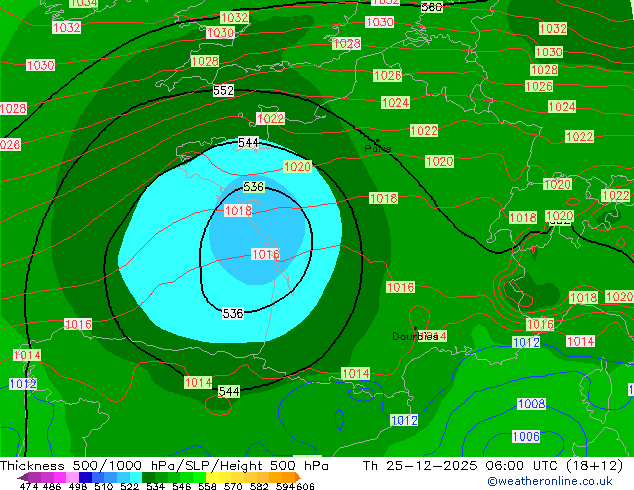
Task: Click the lower 536 contour label
Action: tap(232, 314)
